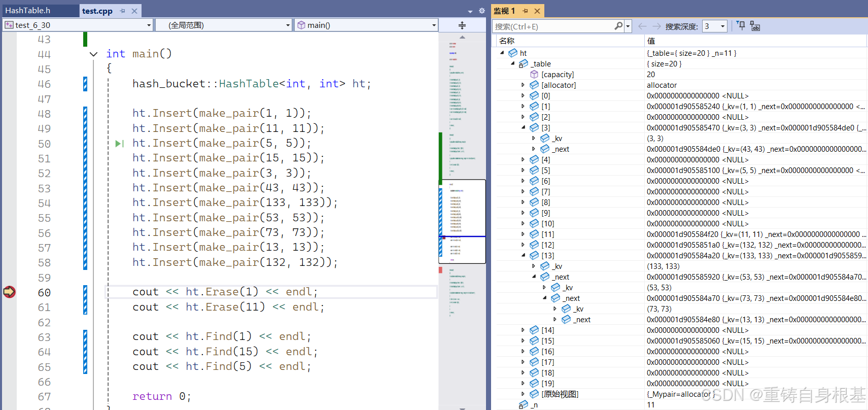
Task: Click the run-to-here arrow on line 50
Action: click(x=119, y=144)
